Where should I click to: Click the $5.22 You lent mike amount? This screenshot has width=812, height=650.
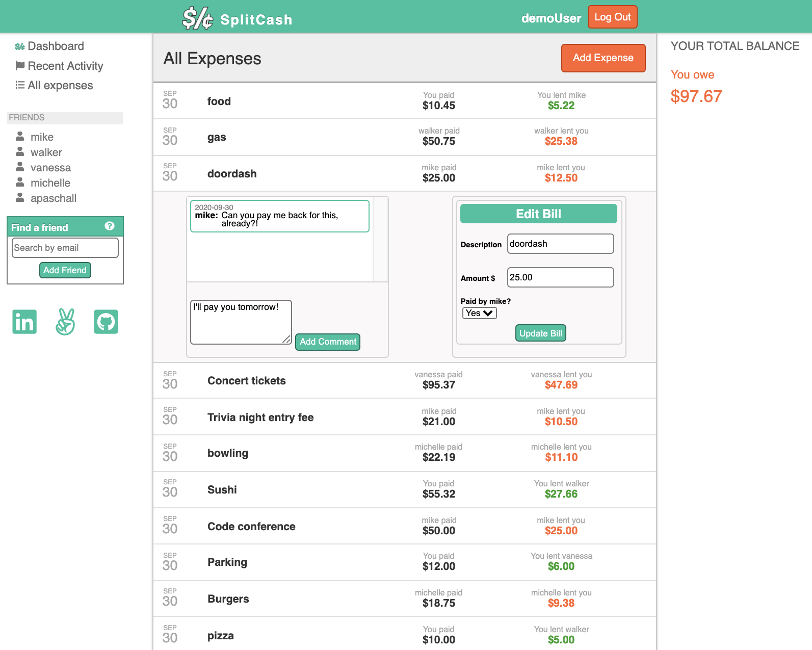pos(561,106)
